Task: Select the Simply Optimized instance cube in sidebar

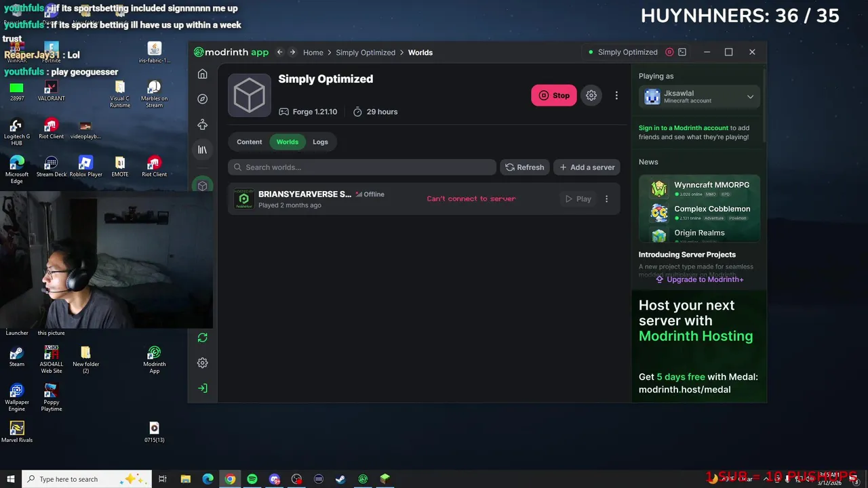Action: (202, 186)
